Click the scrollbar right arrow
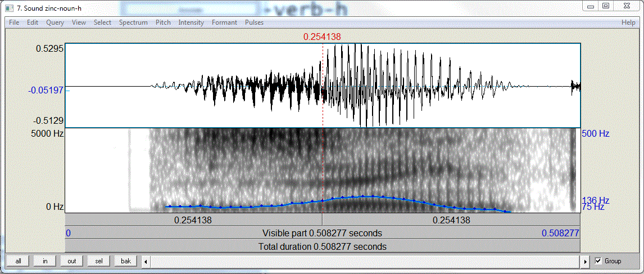Viewport: 644px width, 274px height. tap(586, 261)
